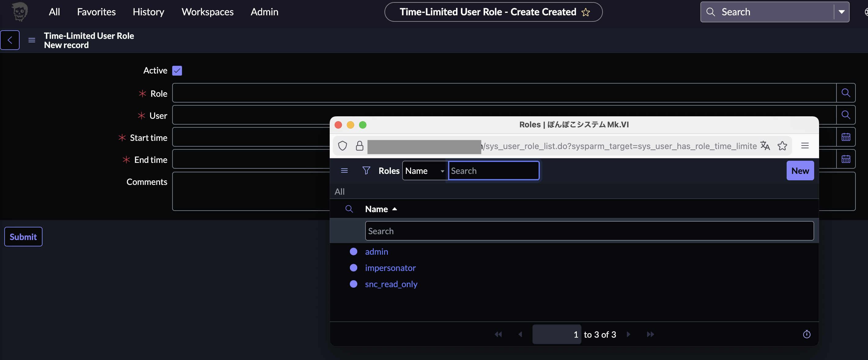Open the End time calendar picker
The width and height of the screenshot is (868, 360).
click(x=845, y=159)
